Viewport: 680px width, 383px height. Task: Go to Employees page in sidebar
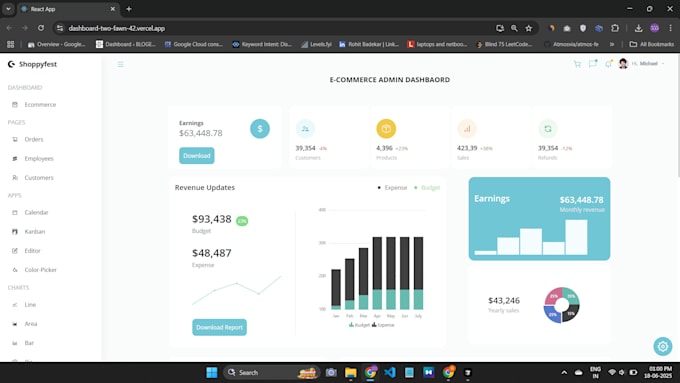[x=39, y=158]
